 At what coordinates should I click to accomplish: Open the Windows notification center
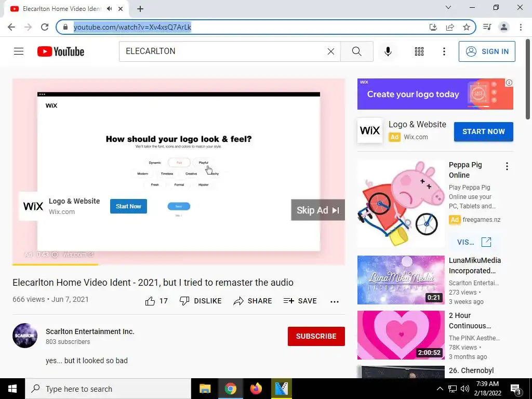coord(516,389)
